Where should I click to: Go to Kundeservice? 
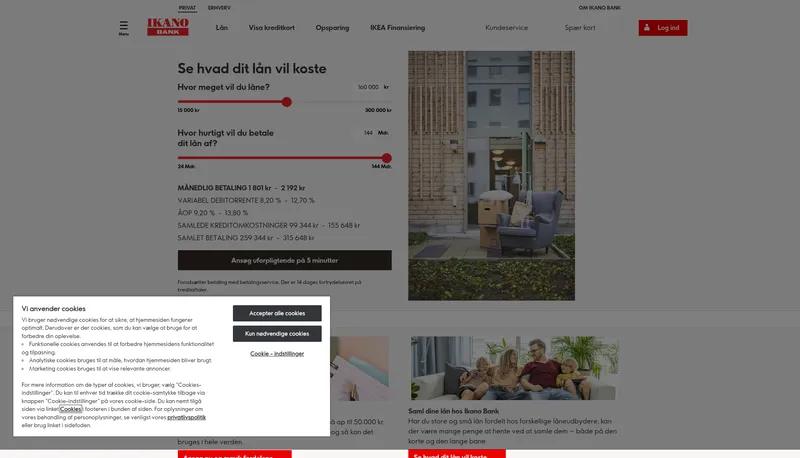(x=507, y=28)
